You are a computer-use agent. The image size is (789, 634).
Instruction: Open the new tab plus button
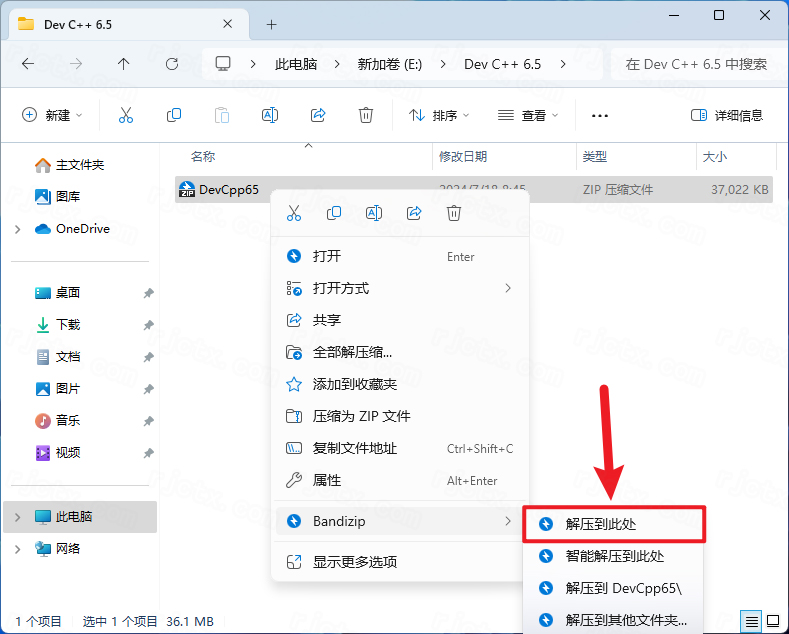[x=272, y=24]
